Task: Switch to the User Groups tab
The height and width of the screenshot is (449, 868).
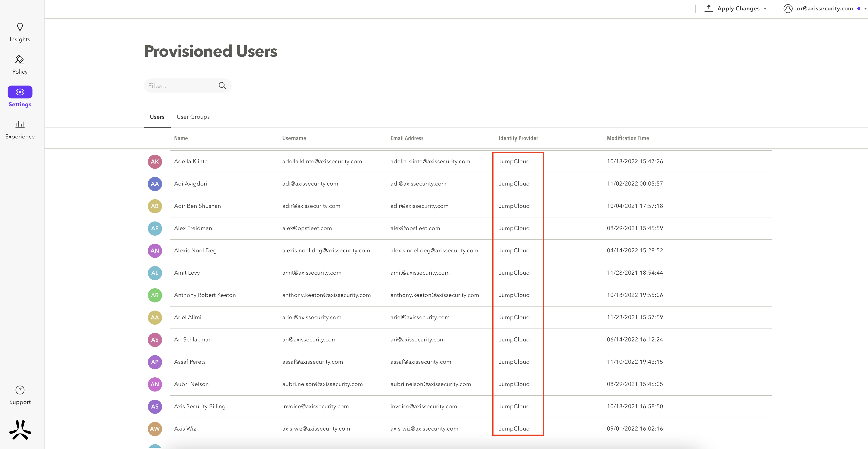Action: pos(193,117)
